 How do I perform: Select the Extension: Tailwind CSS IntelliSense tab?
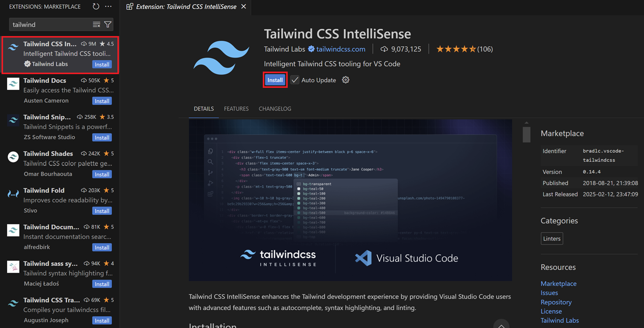point(186,7)
